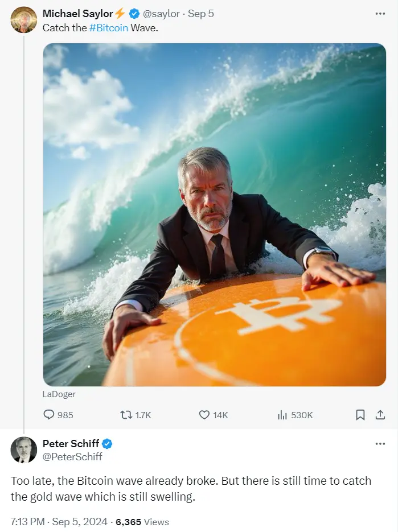Click Peter Schiff's display name
This screenshot has width=398, height=532.
(71, 443)
